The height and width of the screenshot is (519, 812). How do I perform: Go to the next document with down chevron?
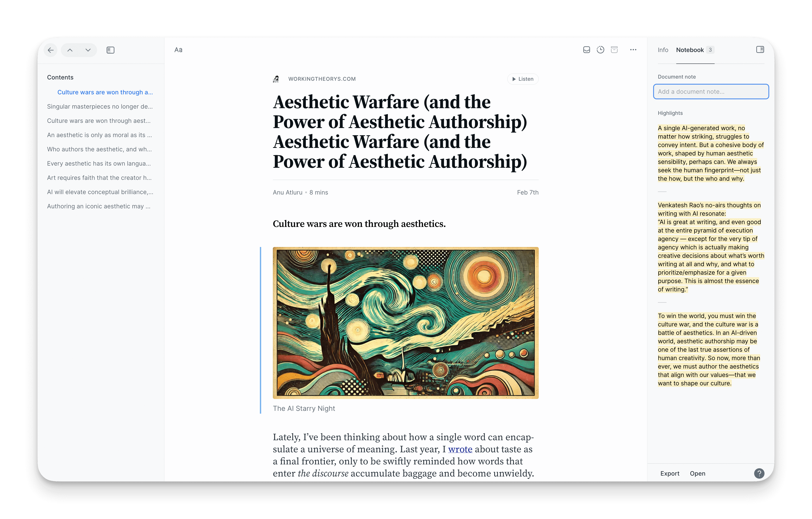(x=88, y=50)
